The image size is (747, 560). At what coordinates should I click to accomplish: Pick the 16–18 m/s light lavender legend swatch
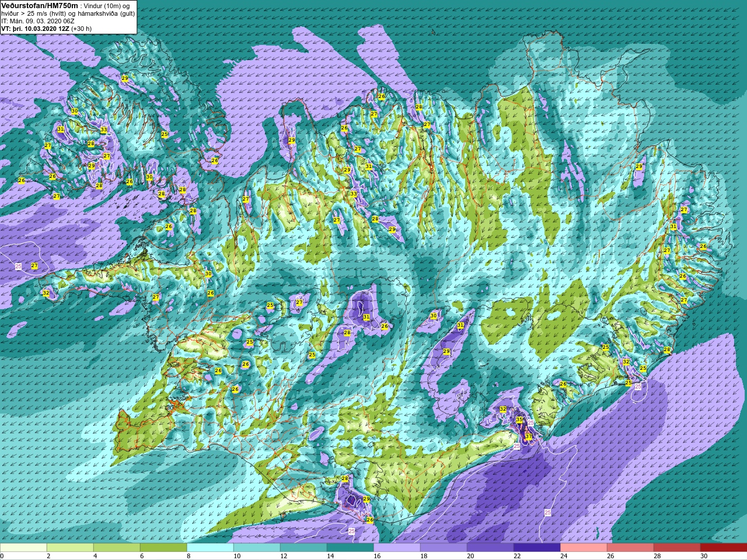[397, 548]
